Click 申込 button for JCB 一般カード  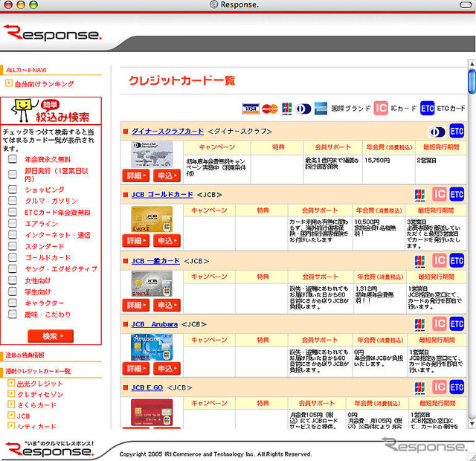[x=167, y=305]
